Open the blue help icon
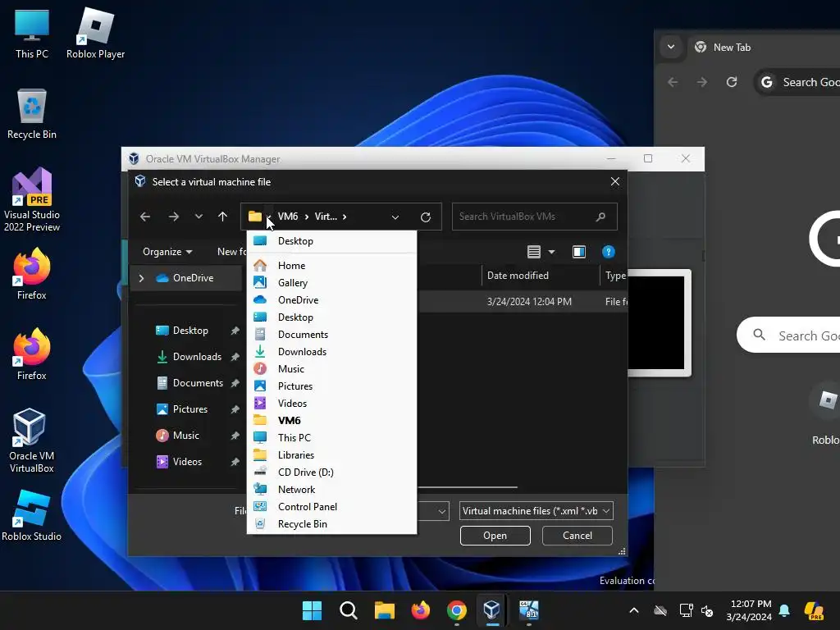 pos(608,252)
